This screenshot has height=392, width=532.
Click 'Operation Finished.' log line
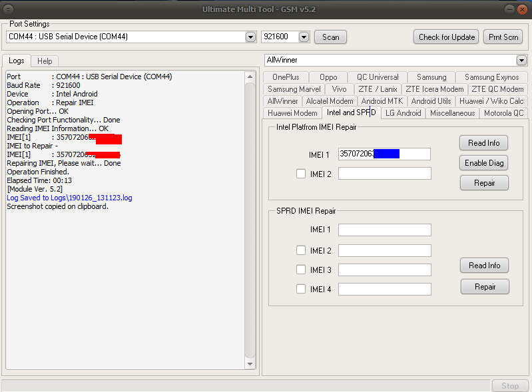tap(38, 172)
